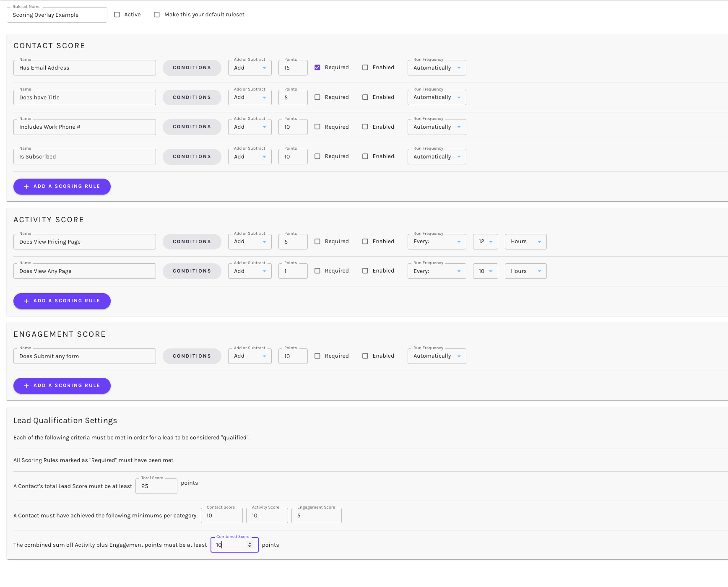Check the Active checkbox
This screenshot has width=728, height=587.
(117, 14)
